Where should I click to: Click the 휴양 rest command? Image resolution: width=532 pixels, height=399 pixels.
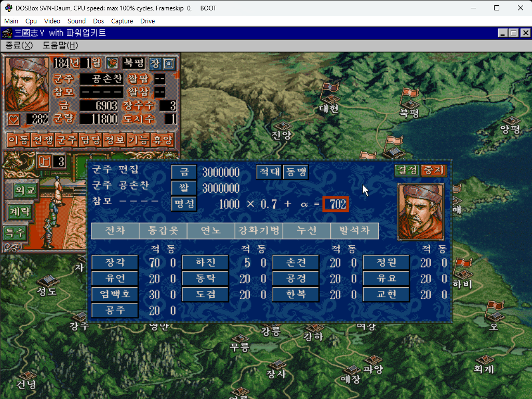pos(163,139)
